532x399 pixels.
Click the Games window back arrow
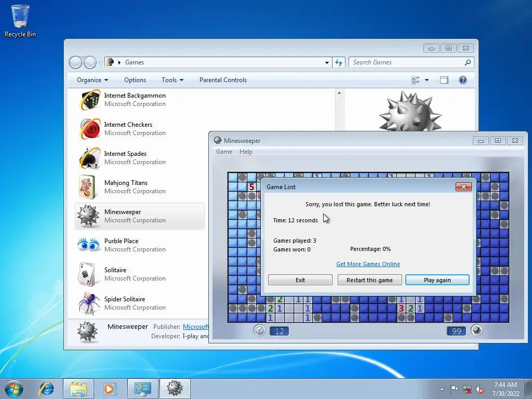[x=75, y=62]
